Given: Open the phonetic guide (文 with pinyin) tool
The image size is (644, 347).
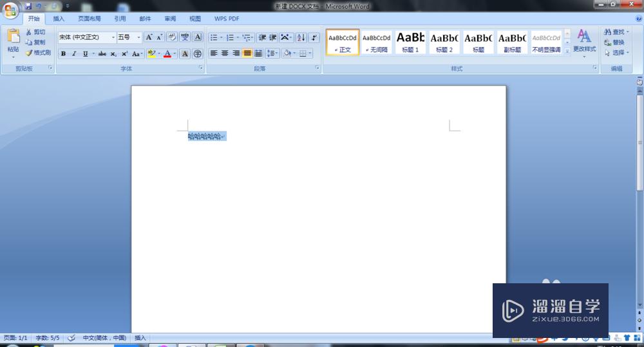Looking at the screenshot, I should pyautogui.click(x=185, y=37).
